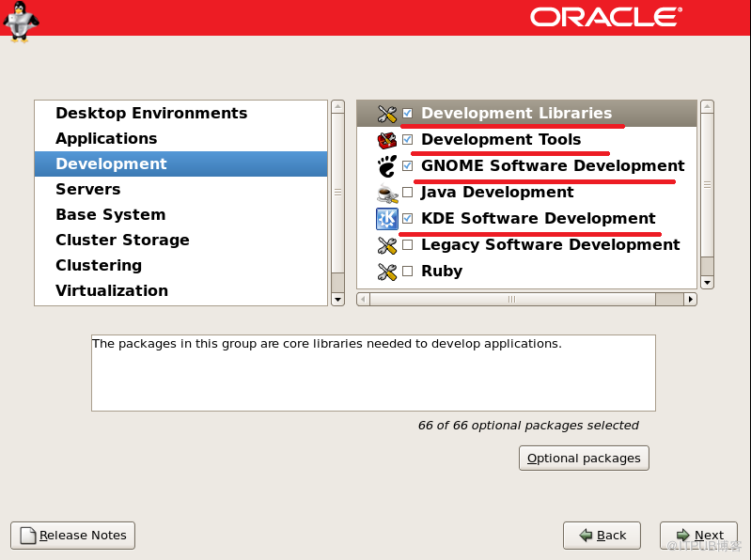The image size is (751, 560).
Task: Select the Ruby row label
Action: pos(442,272)
